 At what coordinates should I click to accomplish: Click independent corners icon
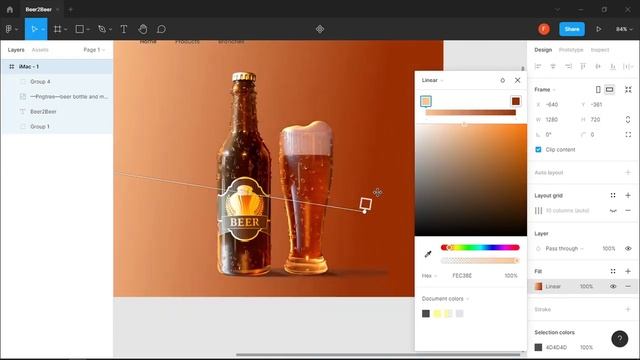coord(628,135)
